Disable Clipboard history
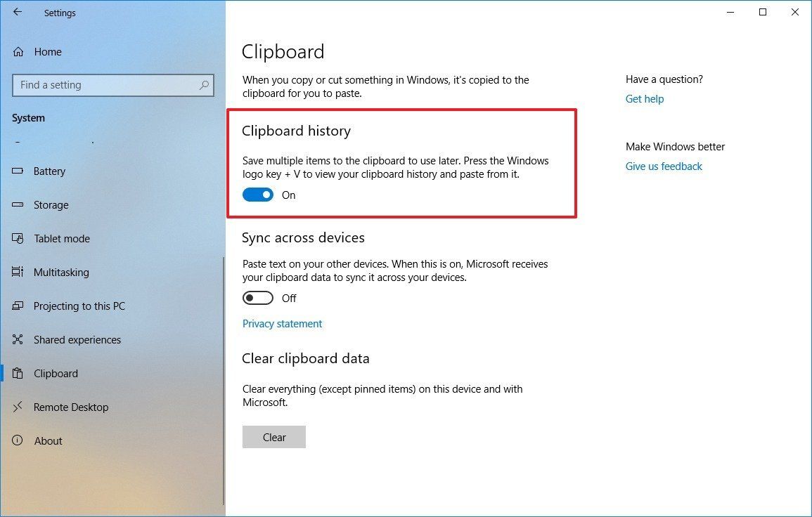 click(257, 195)
